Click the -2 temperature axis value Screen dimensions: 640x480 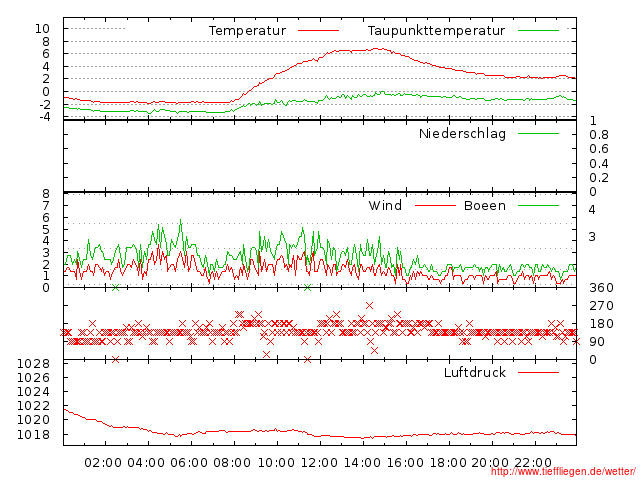coord(45,104)
